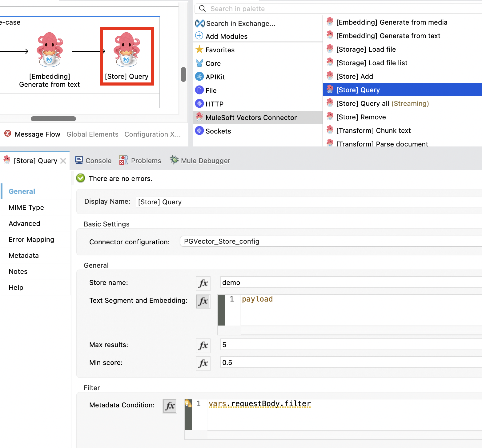Click the Max results input field
482x448 pixels.
pyautogui.click(x=351, y=345)
